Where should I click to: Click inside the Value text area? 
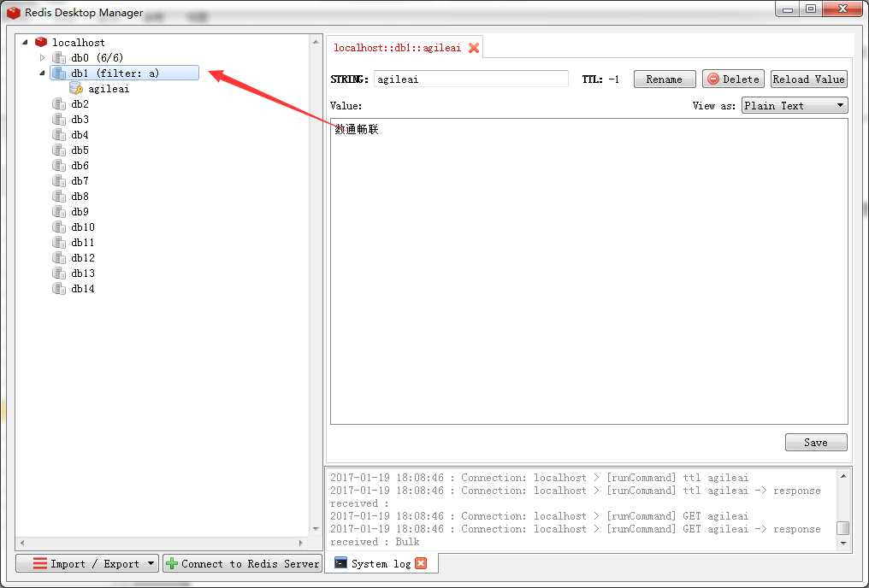point(589,271)
